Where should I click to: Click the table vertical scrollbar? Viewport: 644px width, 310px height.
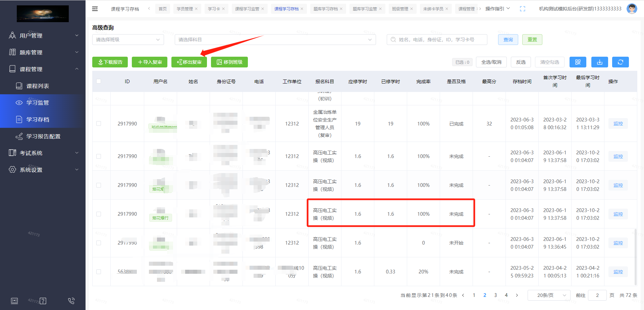point(636,257)
